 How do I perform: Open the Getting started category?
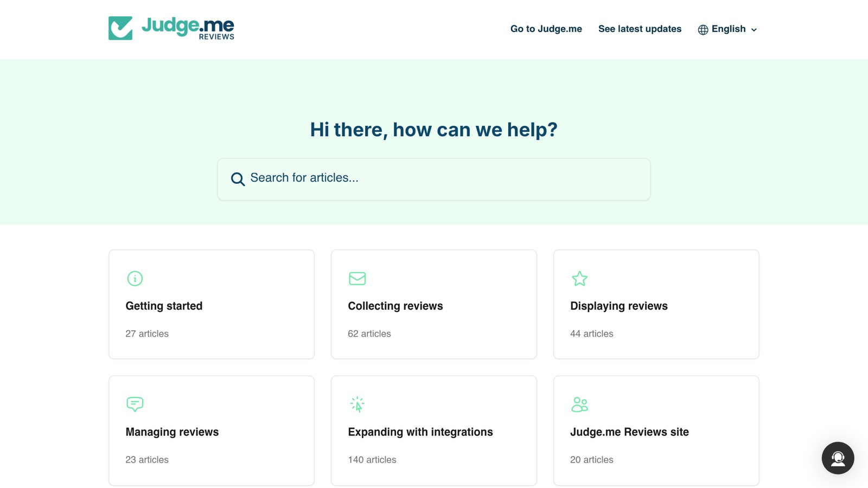212,304
